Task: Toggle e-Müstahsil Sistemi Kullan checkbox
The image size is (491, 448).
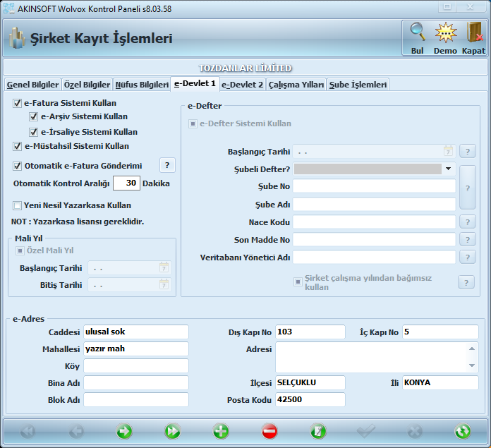Action: click(17, 146)
